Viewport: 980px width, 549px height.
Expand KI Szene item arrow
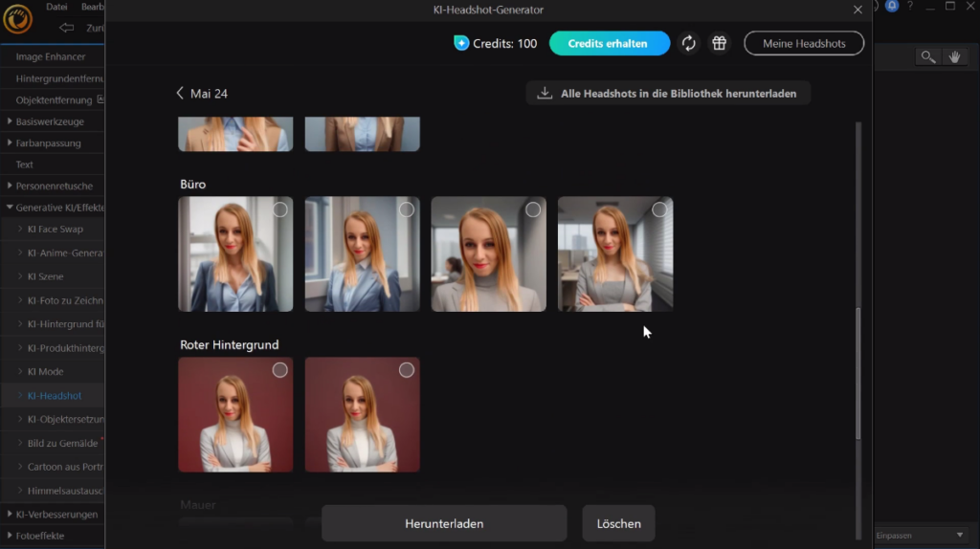click(x=20, y=276)
